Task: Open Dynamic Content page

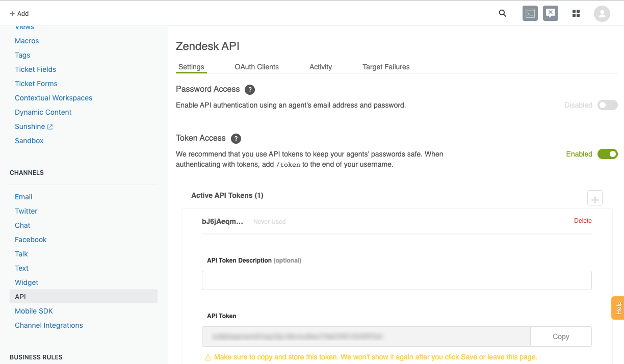Action: click(x=43, y=112)
